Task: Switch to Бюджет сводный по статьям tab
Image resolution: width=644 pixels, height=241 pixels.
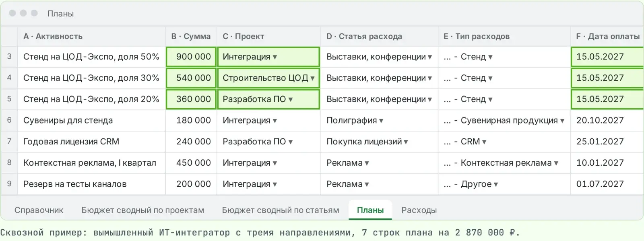Action: point(281,210)
